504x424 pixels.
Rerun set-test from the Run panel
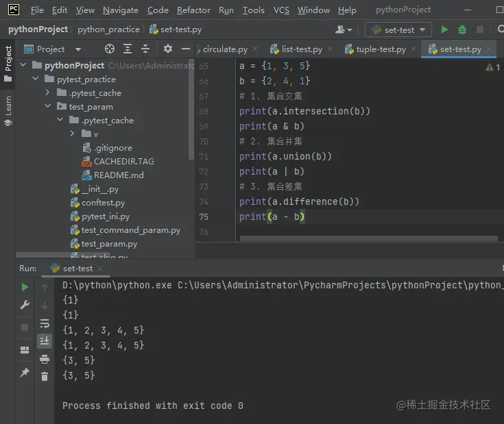pyautogui.click(x=25, y=287)
